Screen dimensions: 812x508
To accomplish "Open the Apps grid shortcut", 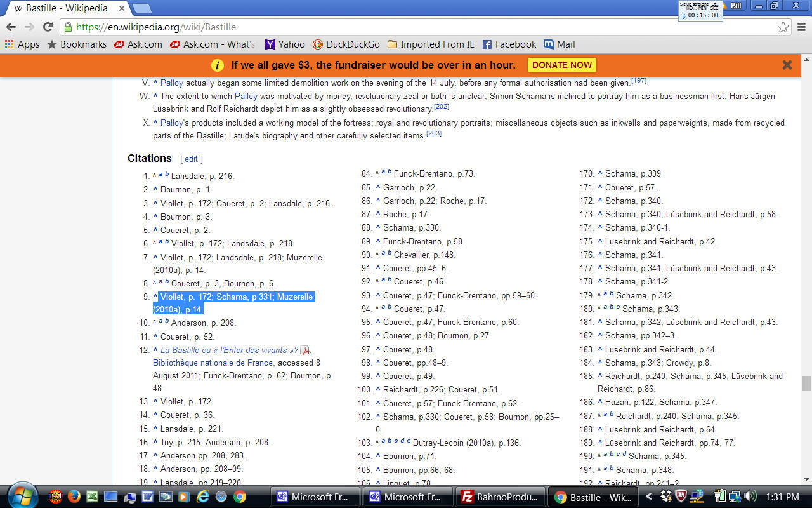I will click(22, 44).
